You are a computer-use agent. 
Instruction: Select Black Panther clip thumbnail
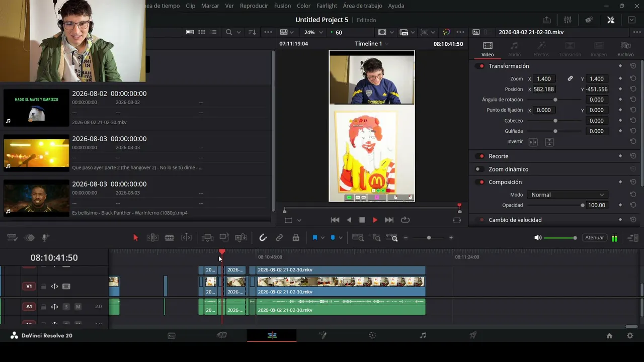[x=36, y=199]
